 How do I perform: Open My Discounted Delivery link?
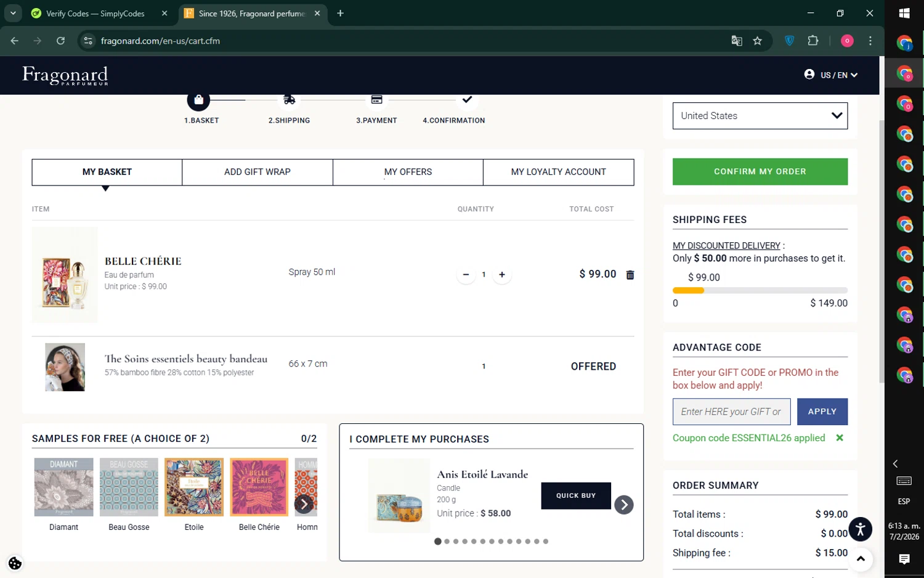pyautogui.click(x=726, y=245)
